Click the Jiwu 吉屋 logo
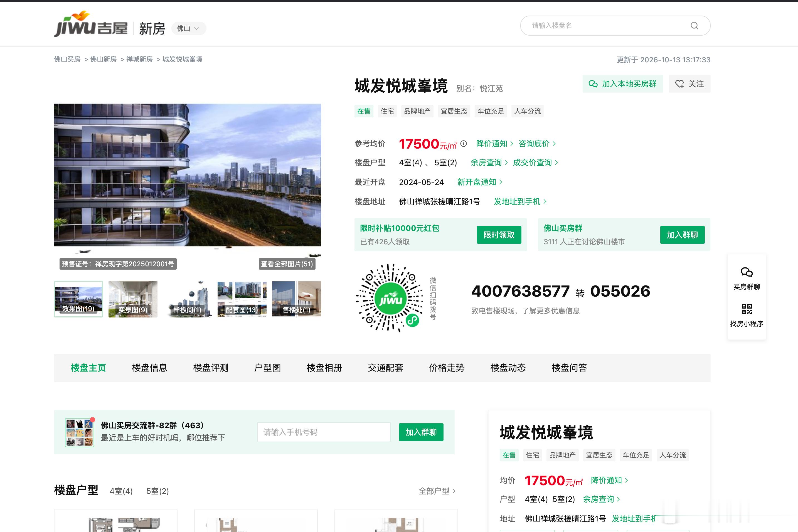 click(91, 24)
